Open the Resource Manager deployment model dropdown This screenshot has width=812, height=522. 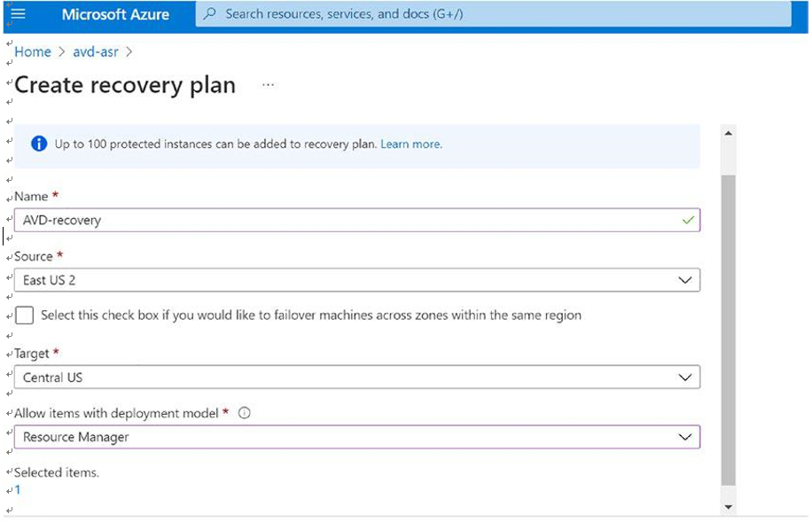click(357, 437)
